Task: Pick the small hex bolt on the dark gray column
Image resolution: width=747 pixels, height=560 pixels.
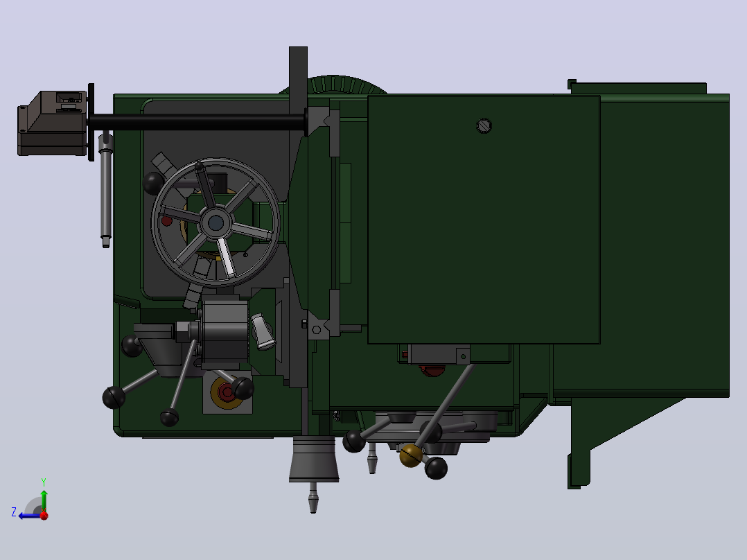Action: coord(305,324)
